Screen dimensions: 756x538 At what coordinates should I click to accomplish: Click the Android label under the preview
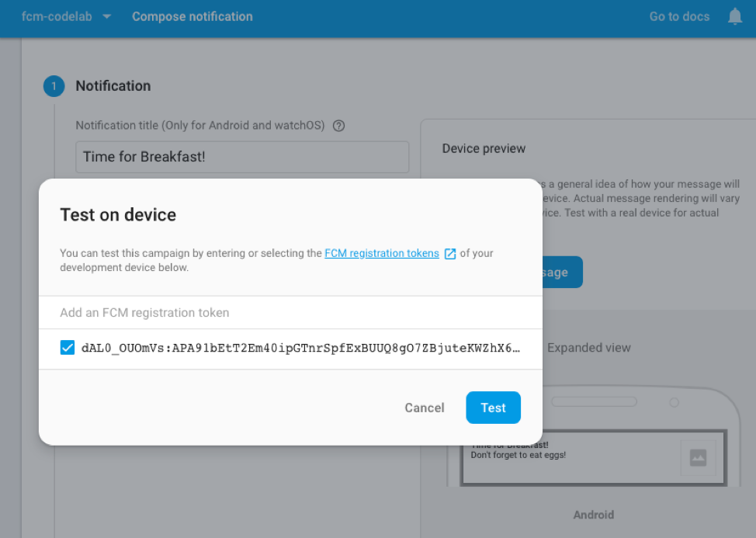594,515
